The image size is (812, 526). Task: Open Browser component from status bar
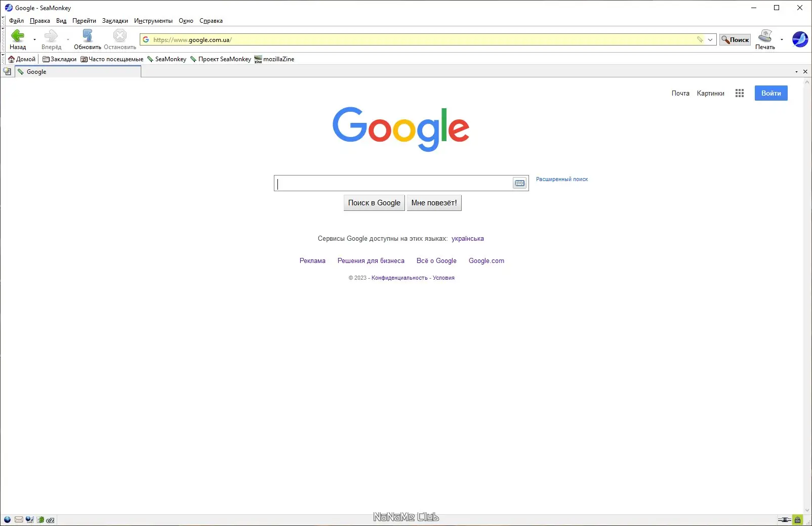[7, 519]
